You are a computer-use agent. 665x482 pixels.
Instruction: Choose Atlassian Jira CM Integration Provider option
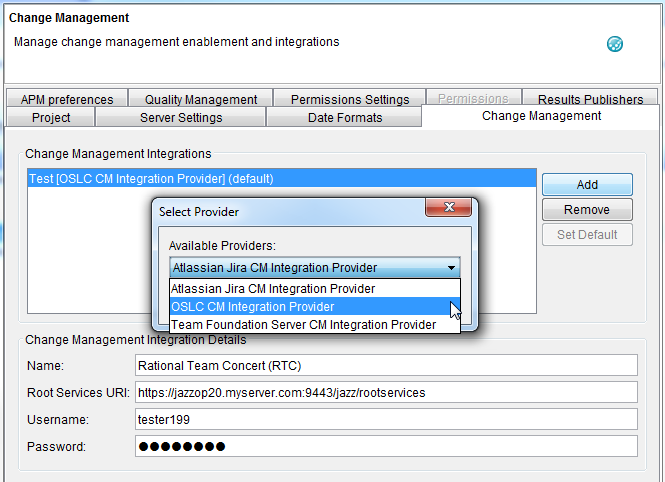click(x=315, y=288)
